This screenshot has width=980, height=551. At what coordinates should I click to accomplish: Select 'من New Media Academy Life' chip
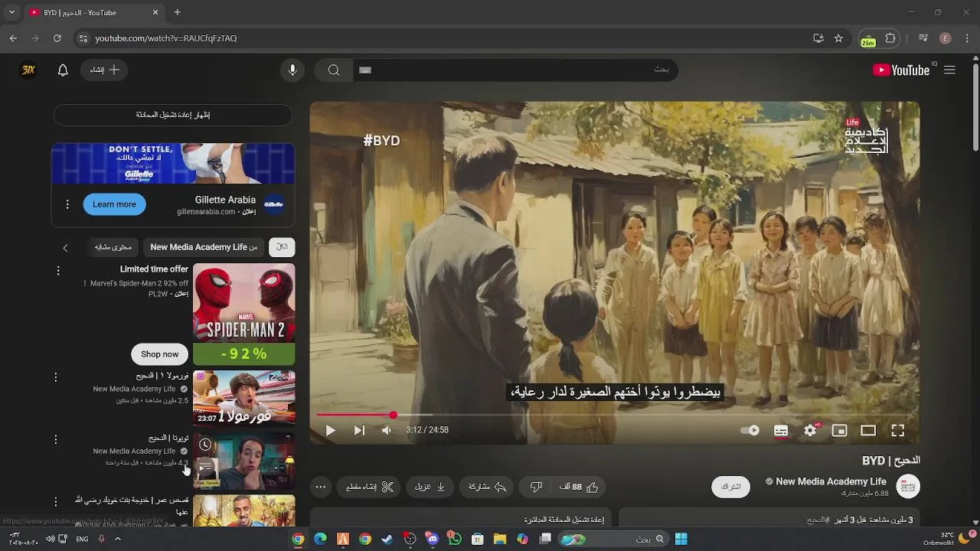(204, 246)
